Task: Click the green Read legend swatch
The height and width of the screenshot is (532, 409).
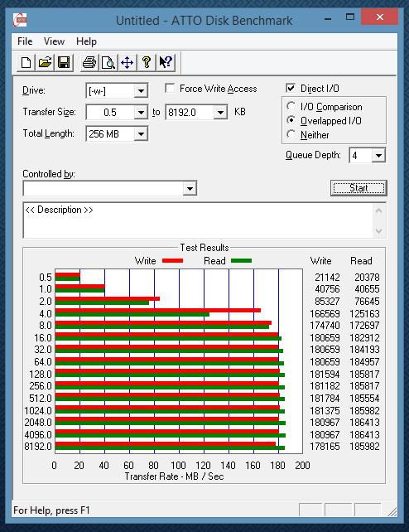Action: click(x=241, y=261)
